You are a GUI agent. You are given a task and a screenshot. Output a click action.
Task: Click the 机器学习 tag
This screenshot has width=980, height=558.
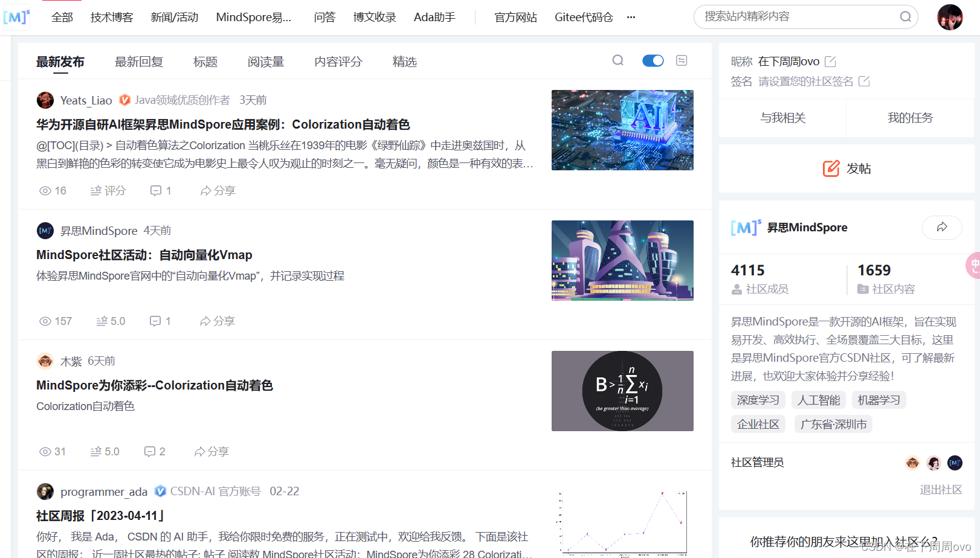pos(879,400)
